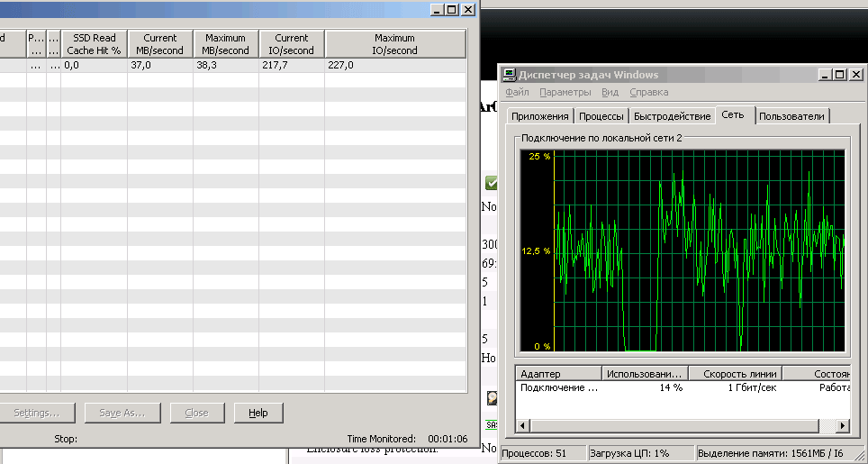The image size is (868, 464).
Task: Close the performance monitor window
Action: click(467, 9)
